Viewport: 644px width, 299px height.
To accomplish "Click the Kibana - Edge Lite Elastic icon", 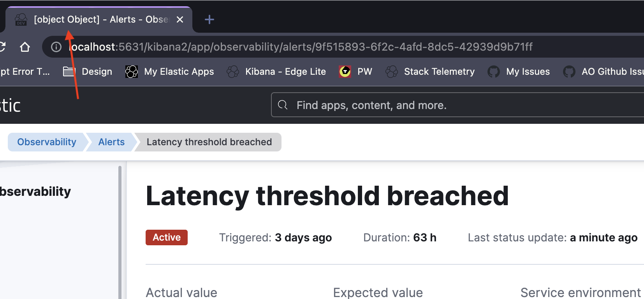I will click(233, 71).
